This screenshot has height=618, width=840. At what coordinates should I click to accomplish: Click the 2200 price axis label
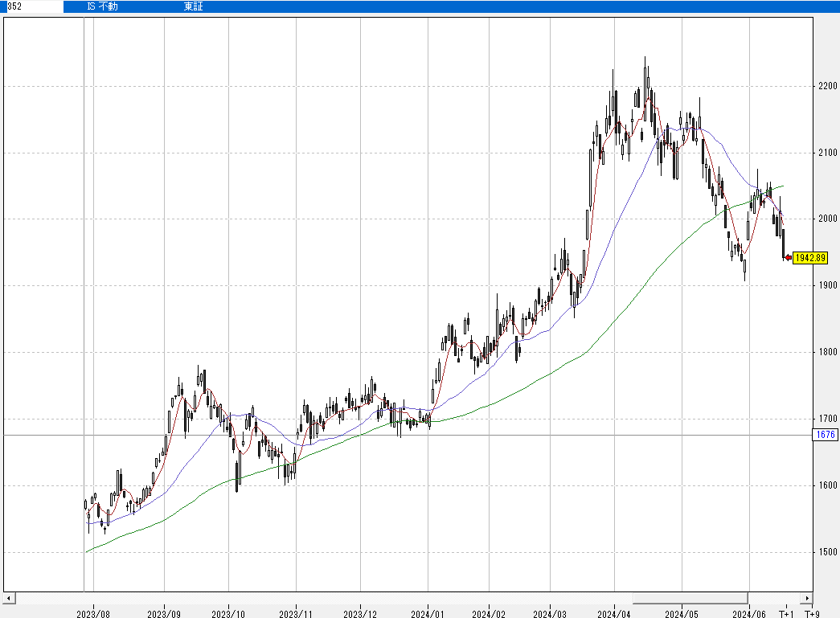click(828, 86)
